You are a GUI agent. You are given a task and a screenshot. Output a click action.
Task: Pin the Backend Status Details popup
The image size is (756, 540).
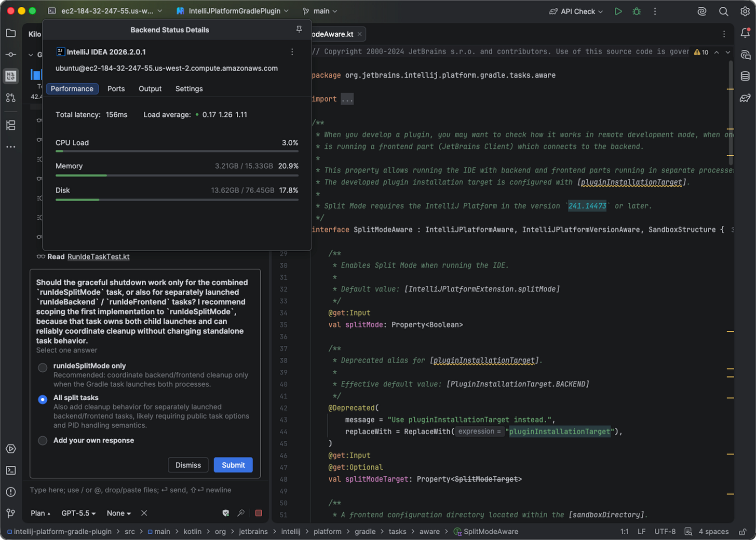299,30
